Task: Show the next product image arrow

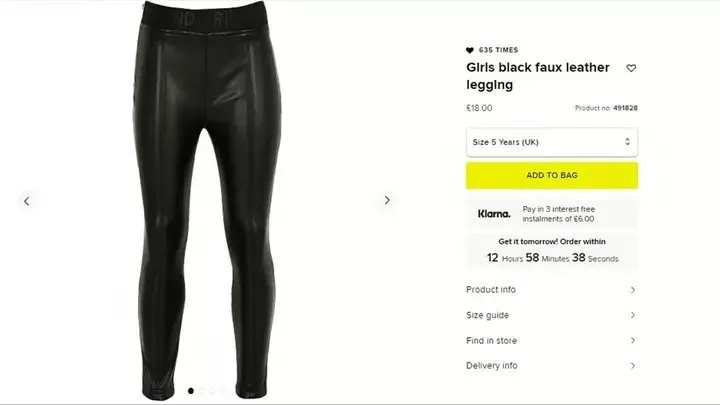Action: point(387,200)
